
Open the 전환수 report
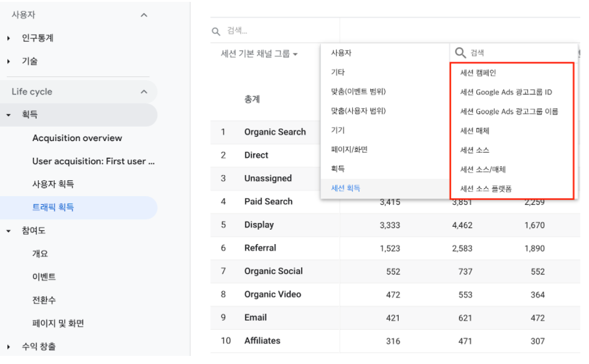click(44, 300)
